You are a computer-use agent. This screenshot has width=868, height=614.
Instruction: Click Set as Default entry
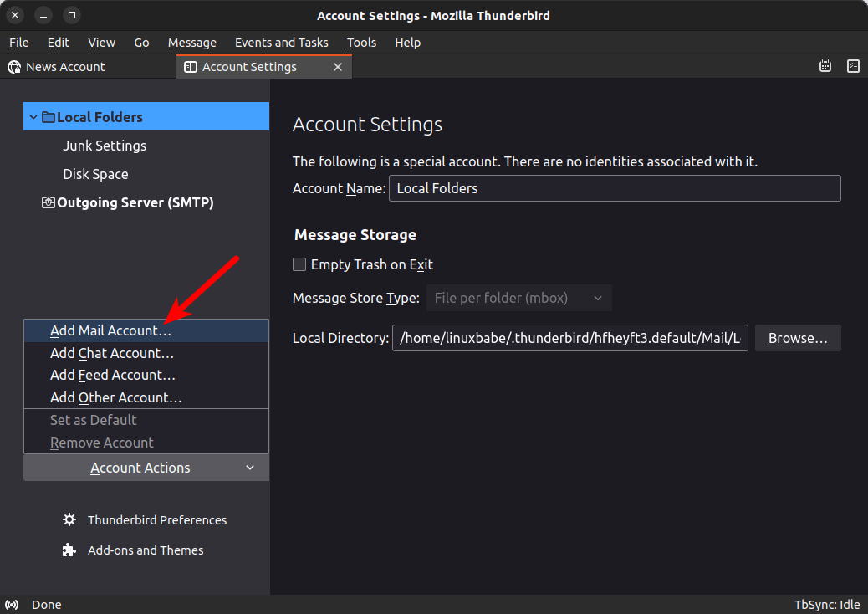coord(146,420)
